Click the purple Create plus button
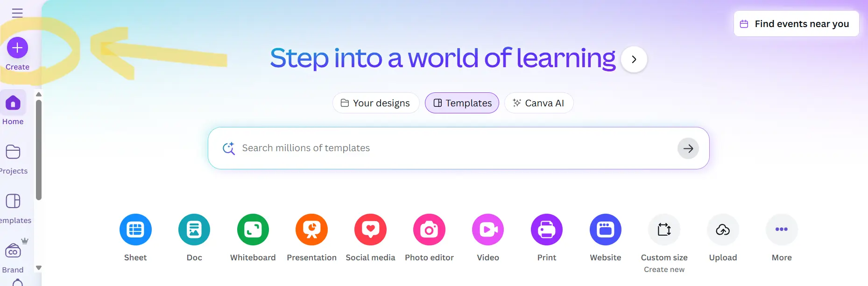 [17, 48]
